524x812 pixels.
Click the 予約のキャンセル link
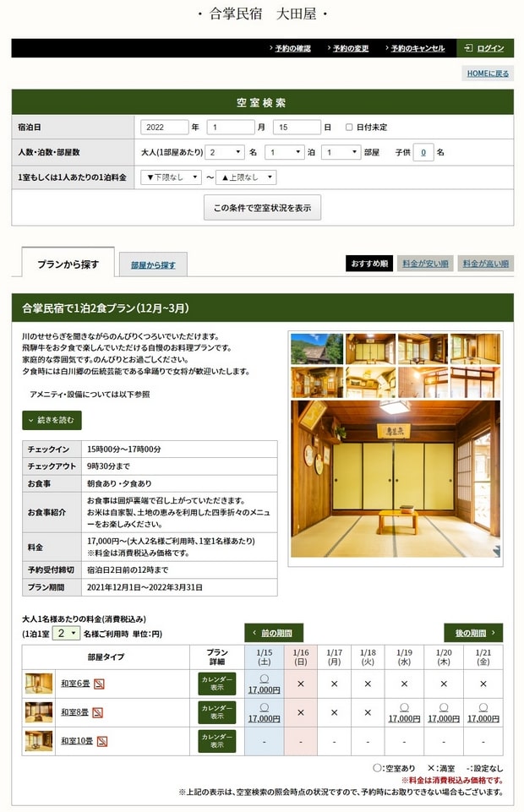point(417,48)
